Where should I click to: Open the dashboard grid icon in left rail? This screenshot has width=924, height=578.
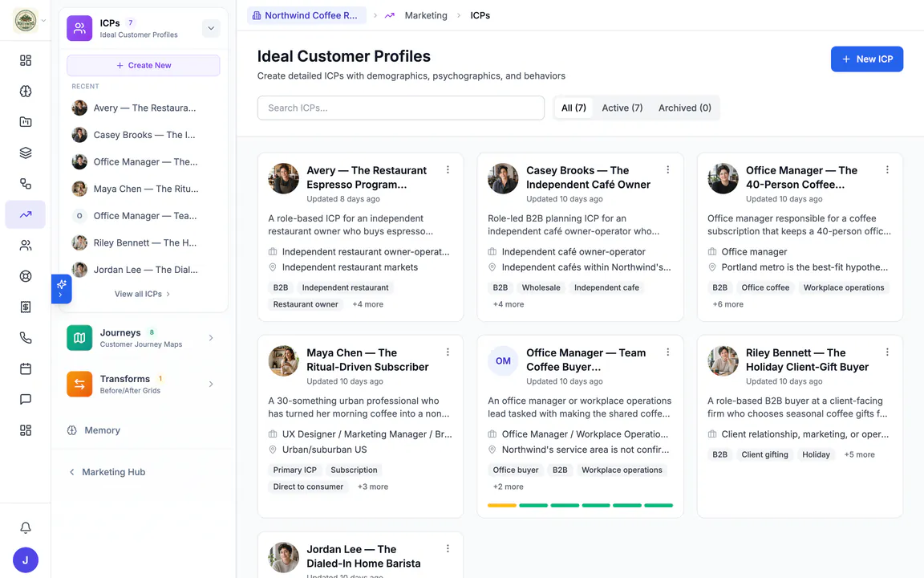click(26, 60)
